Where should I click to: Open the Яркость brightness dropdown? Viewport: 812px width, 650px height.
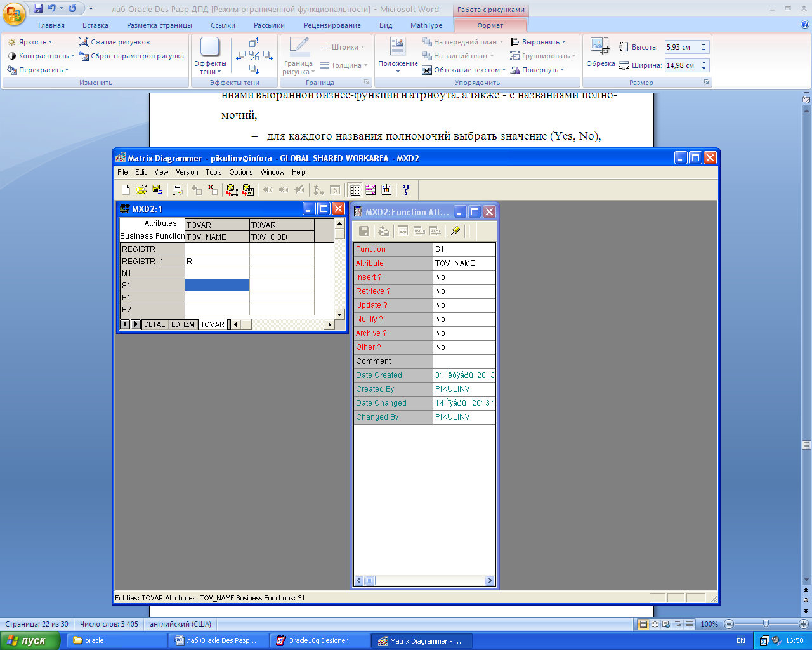(30, 42)
